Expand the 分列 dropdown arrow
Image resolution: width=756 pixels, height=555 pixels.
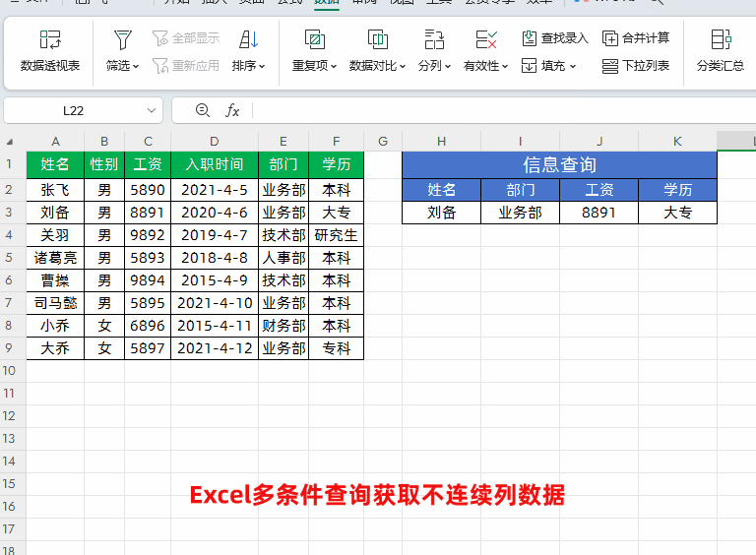point(448,67)
